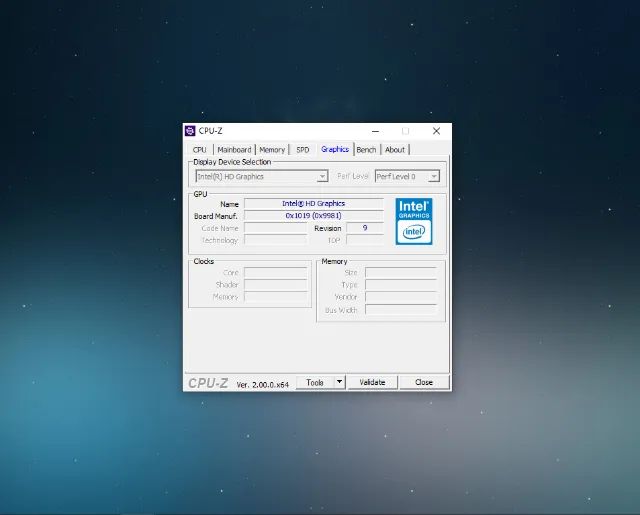The image size is (640, 515).
Task: Click the Tools button
Action: click(x=315, y=382)
